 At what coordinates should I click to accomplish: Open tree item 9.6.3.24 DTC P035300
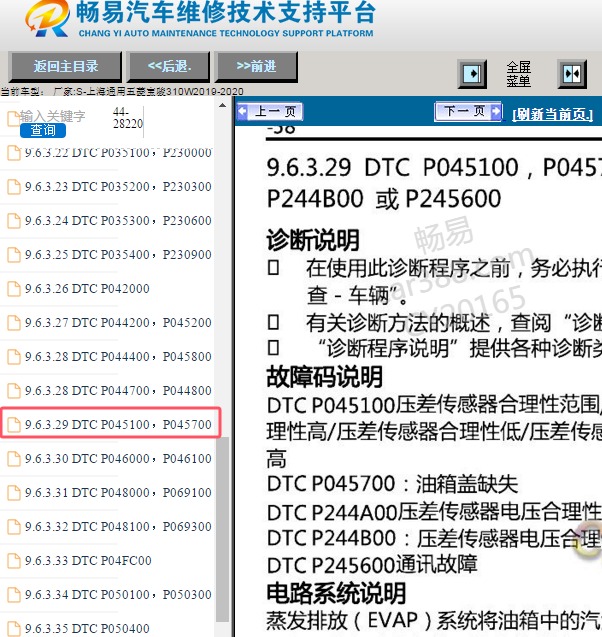[x=118, y=221]
